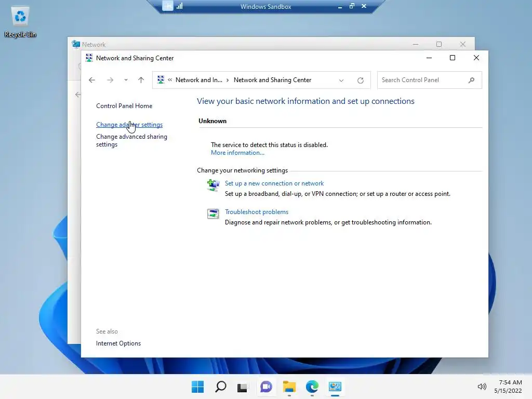The image size is (532, 399).
Task: Open Task View on the taskbar
Action: point(242,387)
